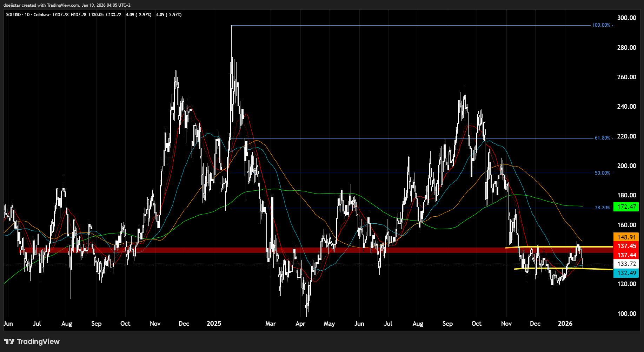This screenshot has height=352, width=644.
Task: Click the 300.00 price axis label
Action: 626,18
